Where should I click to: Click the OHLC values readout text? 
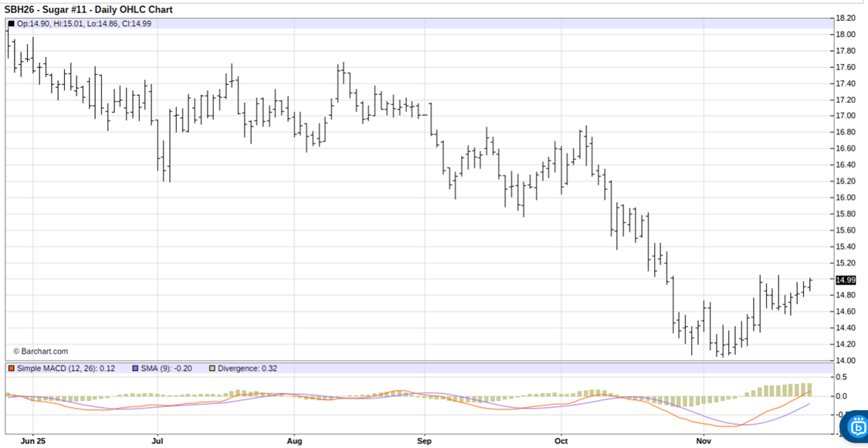click(84, 24)
